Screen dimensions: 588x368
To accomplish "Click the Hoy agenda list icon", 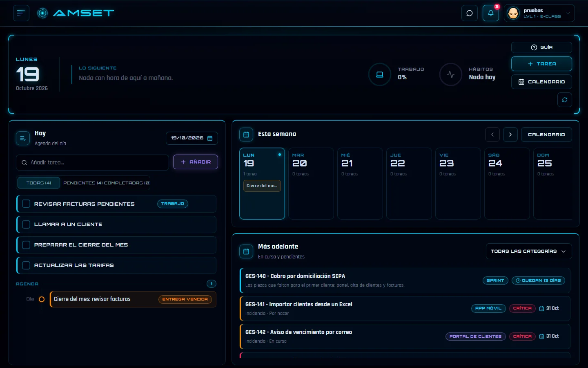I will 23,138.
